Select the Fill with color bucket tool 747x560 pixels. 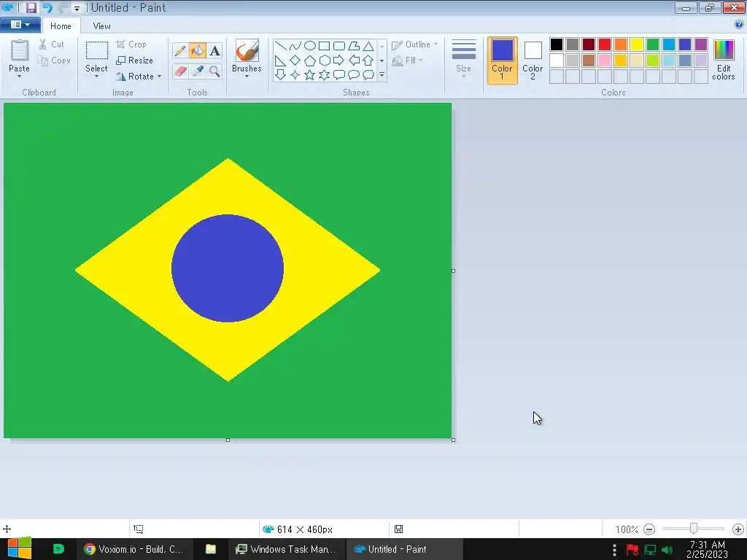(197, 50)
